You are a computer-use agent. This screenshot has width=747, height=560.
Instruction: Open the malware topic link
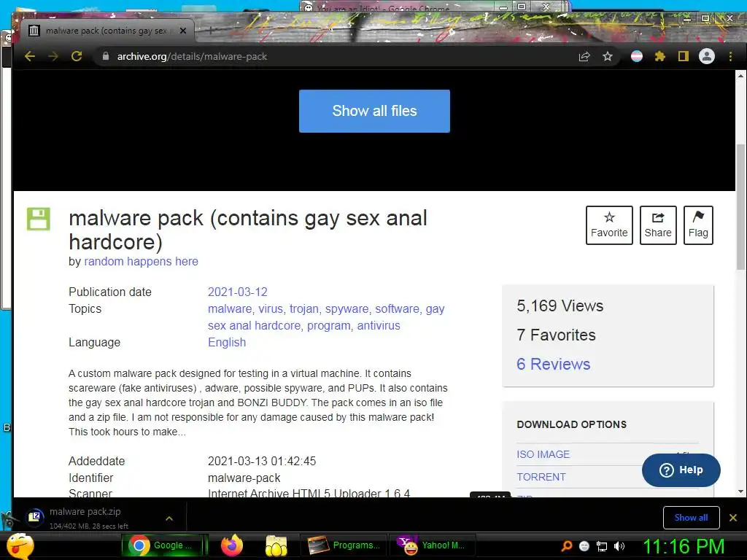(230, 309)
